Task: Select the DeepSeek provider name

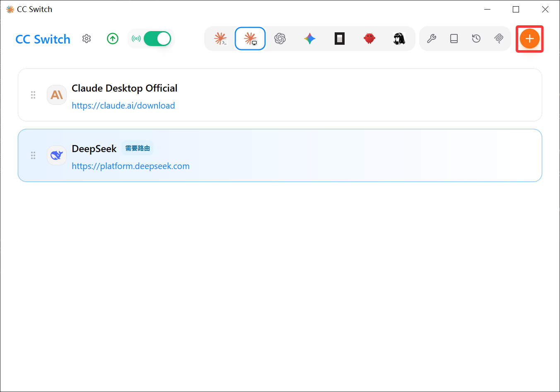Action: [x=94, y=149]
